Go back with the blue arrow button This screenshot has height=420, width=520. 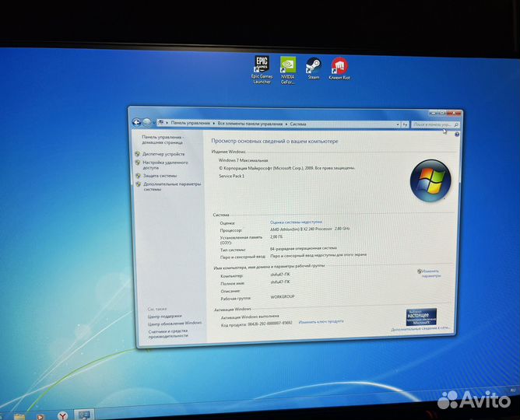[x=136, y=122]
